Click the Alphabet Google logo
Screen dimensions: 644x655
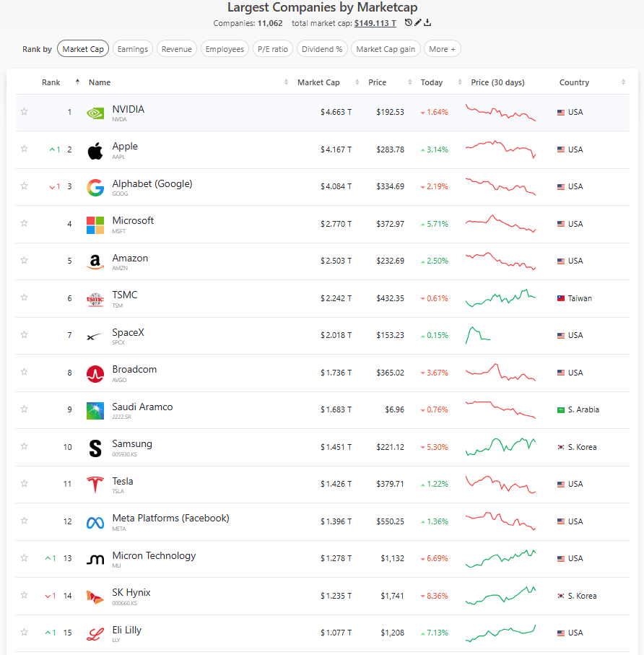tap(95, 188)
